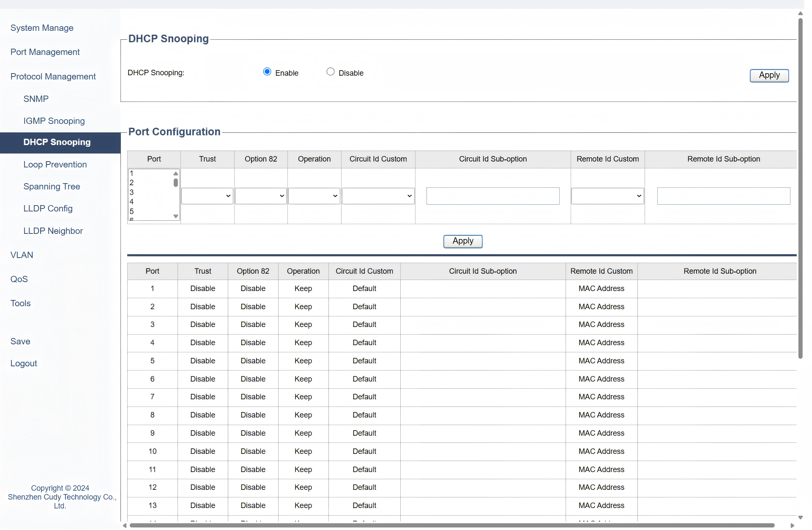812x530 pixels.
Task: Click the Logout link in the sidebar
Action: point(24,363)
